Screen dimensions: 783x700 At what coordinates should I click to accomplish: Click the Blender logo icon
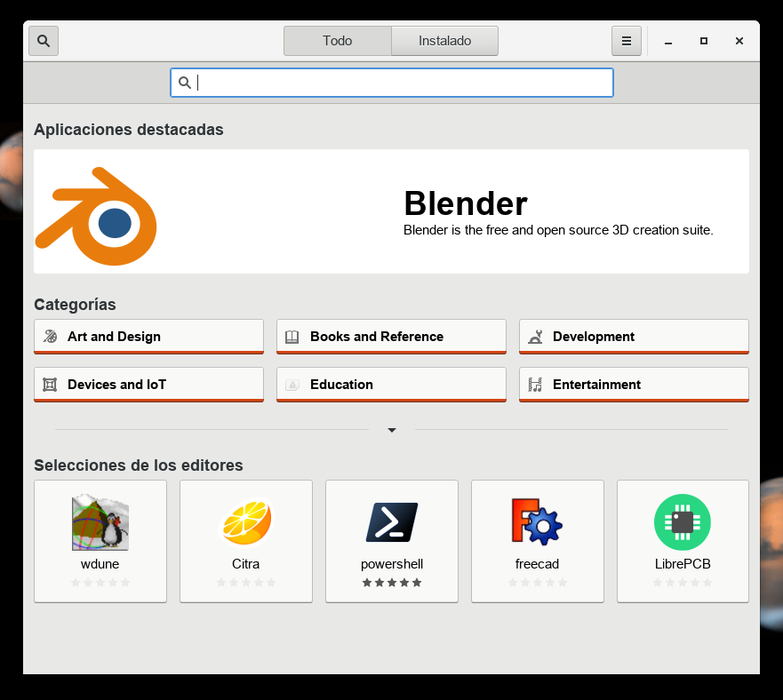tap(96, 216)
